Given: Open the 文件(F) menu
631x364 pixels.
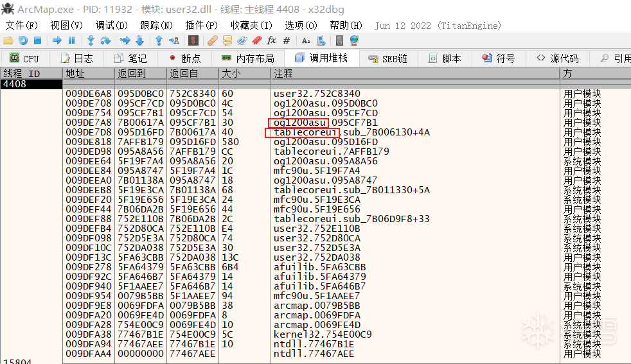Looking at the screenshot, I should pos(21,25).
